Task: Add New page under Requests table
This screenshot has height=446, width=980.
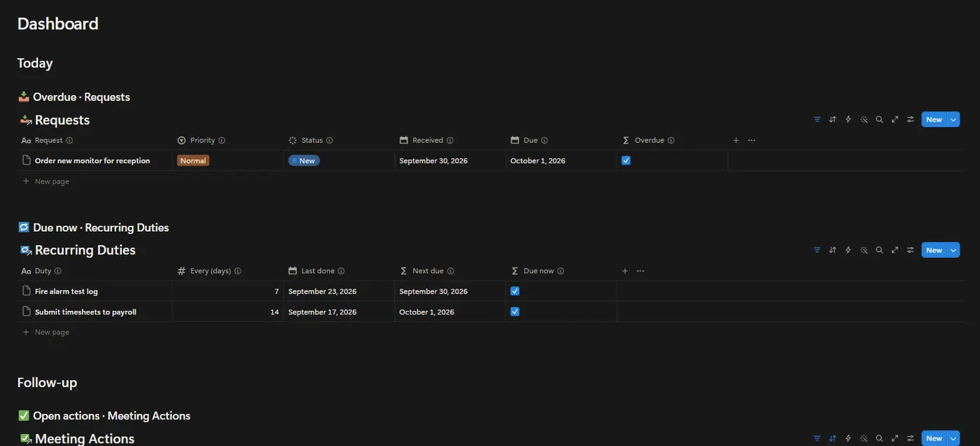Action: [45, 181]
